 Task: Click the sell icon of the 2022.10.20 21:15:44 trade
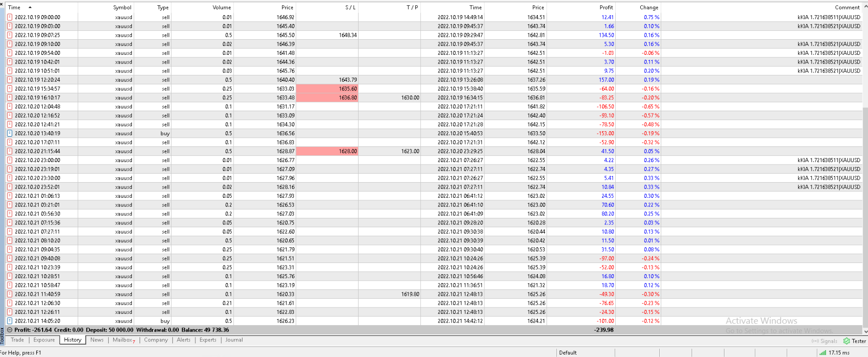click(x=9, y=151)
